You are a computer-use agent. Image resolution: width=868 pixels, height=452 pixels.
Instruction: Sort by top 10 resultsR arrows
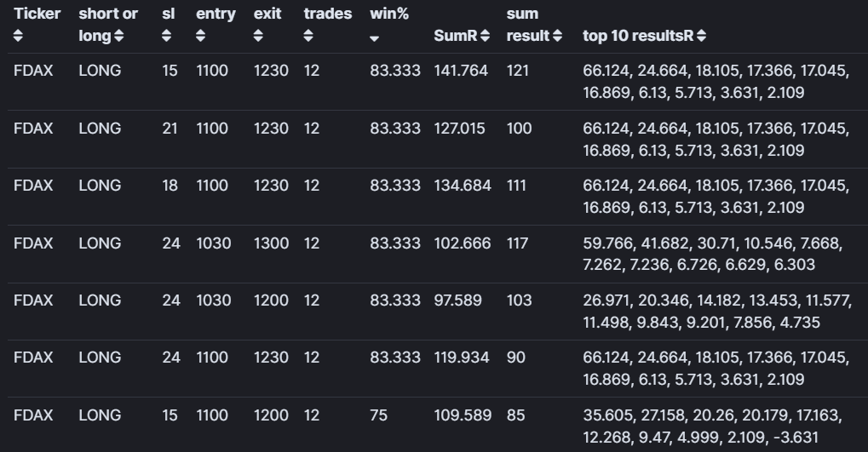701,36
